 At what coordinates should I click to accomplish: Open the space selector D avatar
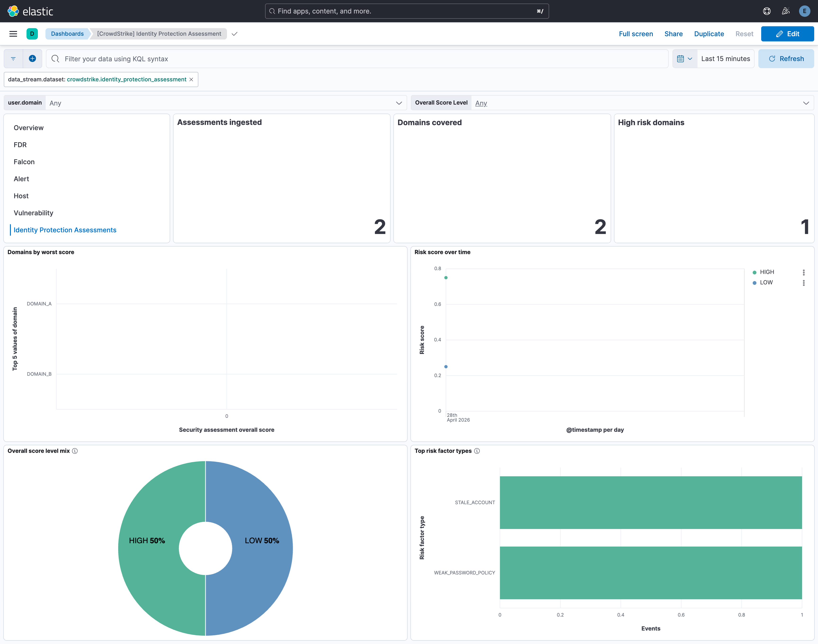click(32, 34)
